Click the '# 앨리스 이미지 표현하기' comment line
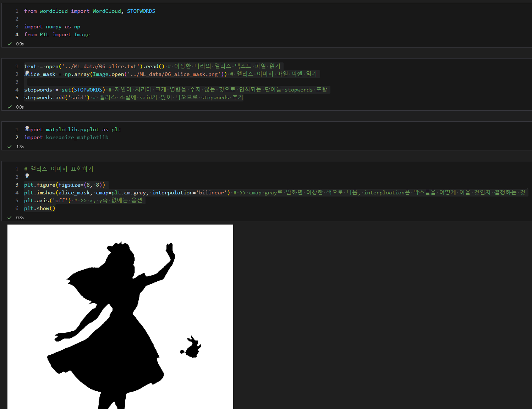The width and height of the screenshot is (532, 409). [x=59, y=169]
